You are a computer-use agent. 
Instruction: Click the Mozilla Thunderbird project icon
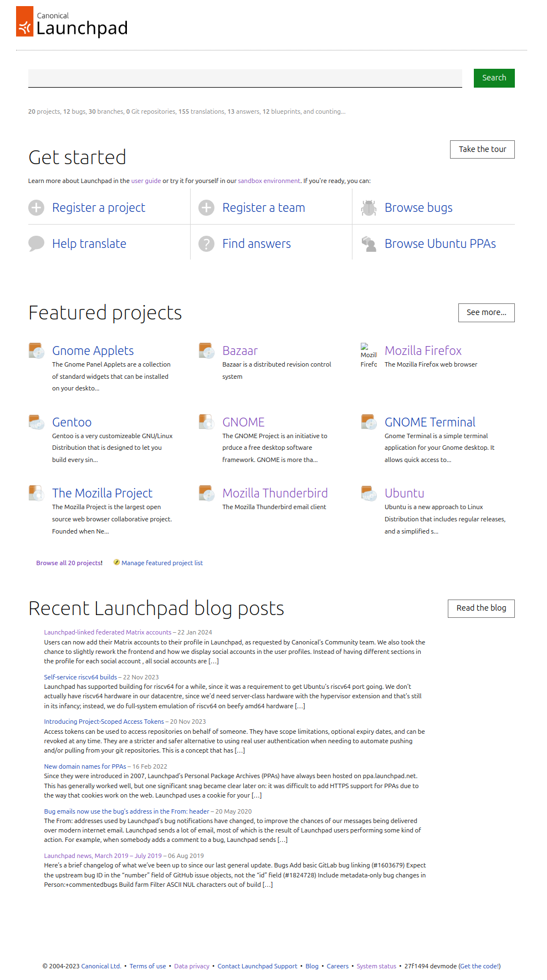coord(206,493)
